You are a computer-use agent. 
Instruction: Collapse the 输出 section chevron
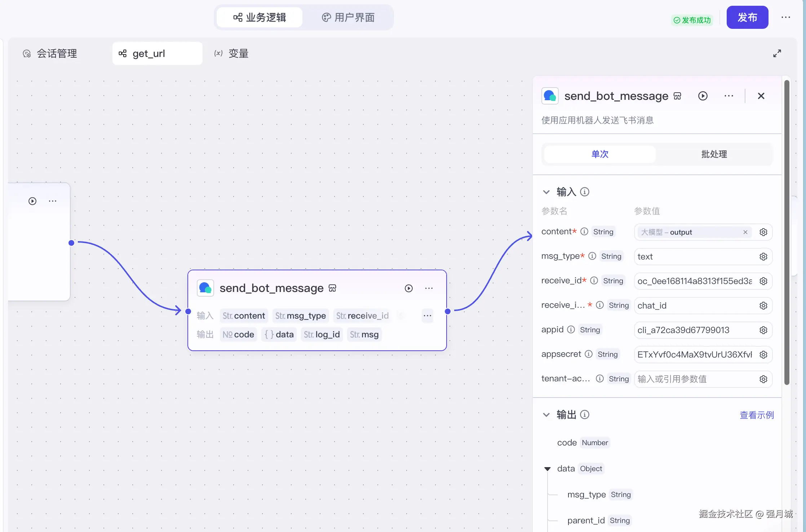tap(546, 415)
